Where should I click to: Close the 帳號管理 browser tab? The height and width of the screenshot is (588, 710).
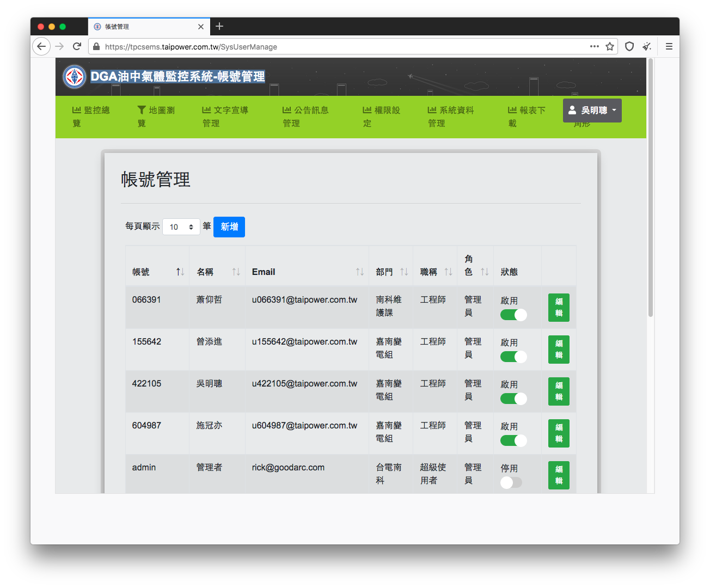(201, 26)
